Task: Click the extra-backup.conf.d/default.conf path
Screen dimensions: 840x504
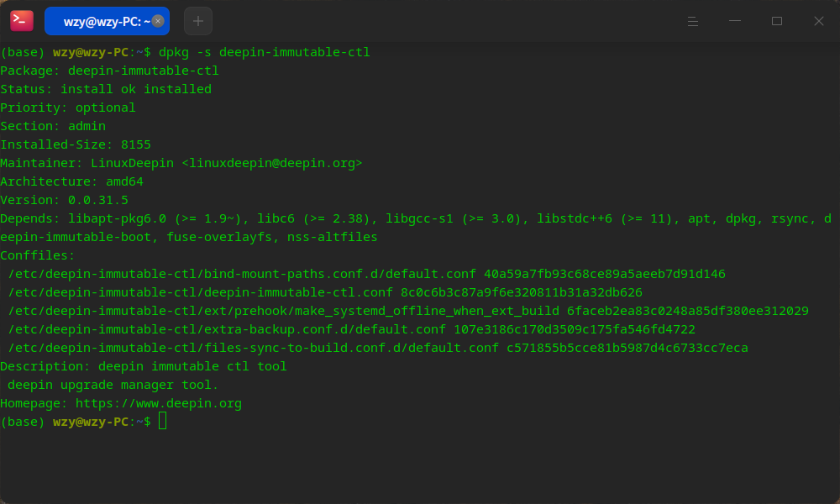Action: (227, 329)
